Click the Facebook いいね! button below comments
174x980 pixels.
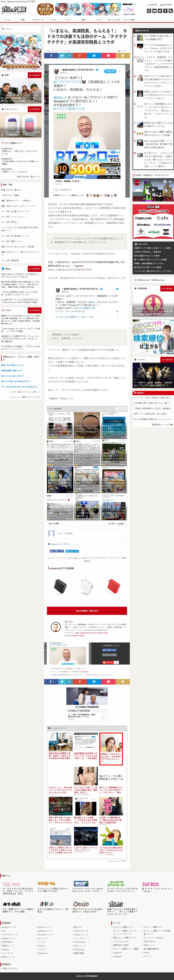(57, 551)
